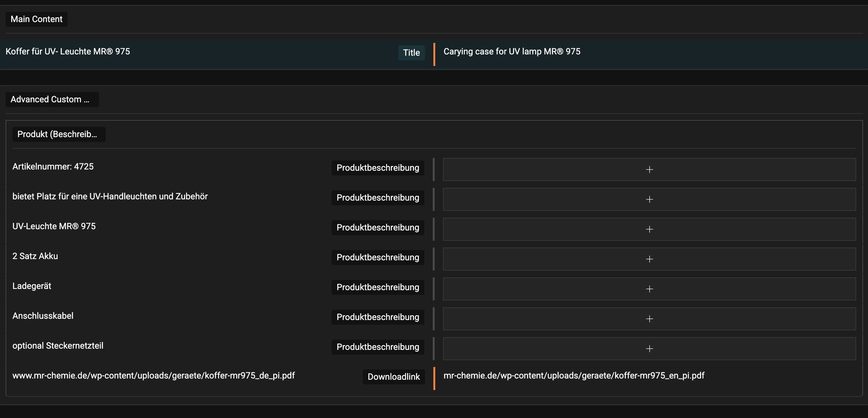The image size is (868, 418).
Task: Select source text 'Koffer für UV- Leuchte MR® 975'
Action: (68, 52)
